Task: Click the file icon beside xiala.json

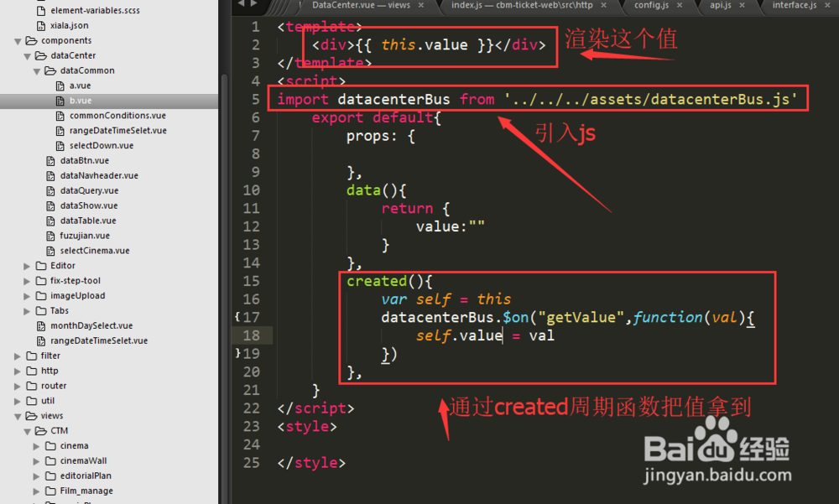Action: click(x=40, y=25)
